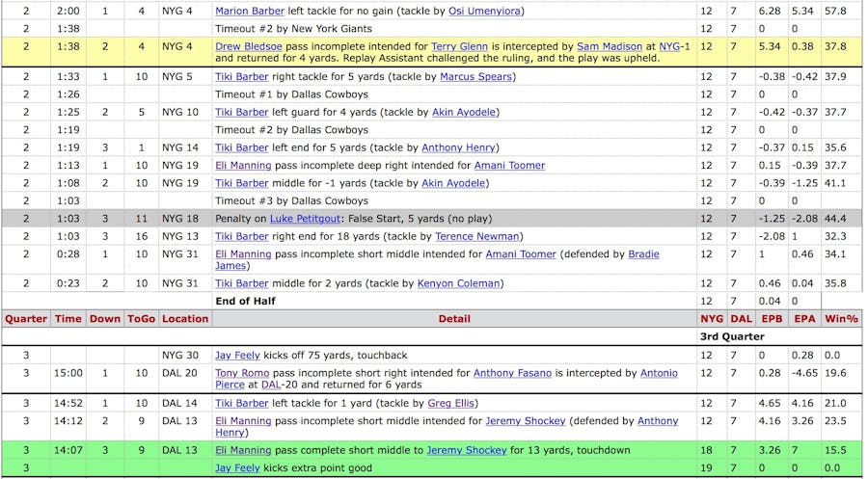Viewport: 868px width, 479px height.
Task: Click Luke Petitgout in the penalty row
Action: [304, 219]
